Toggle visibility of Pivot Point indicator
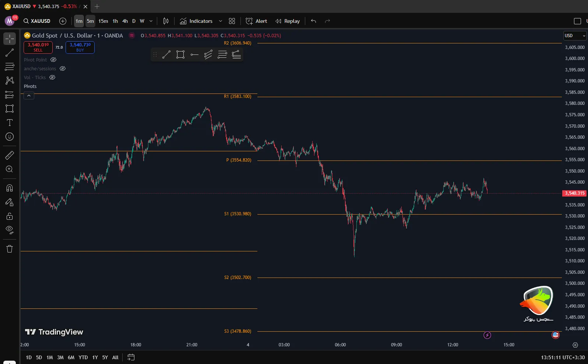 (x=53, y=60)
